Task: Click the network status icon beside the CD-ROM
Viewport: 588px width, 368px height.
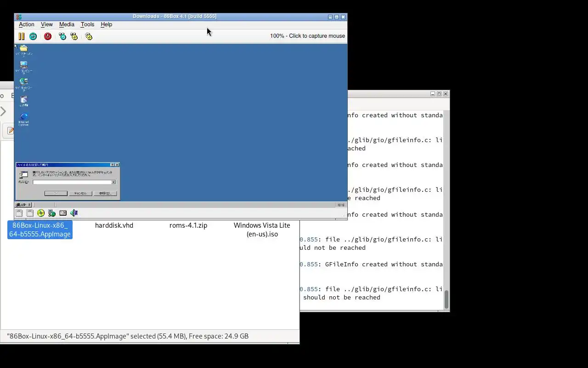Action: (52, 213)
